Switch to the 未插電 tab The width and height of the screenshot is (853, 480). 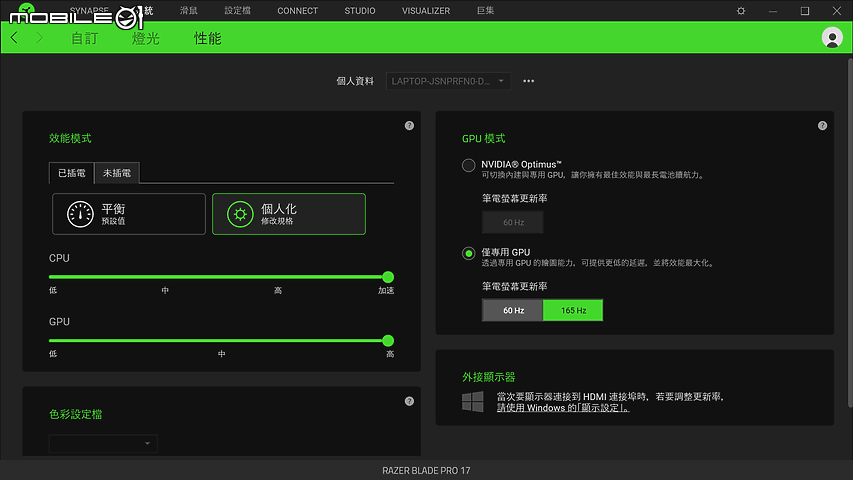(x=117, y=173)
